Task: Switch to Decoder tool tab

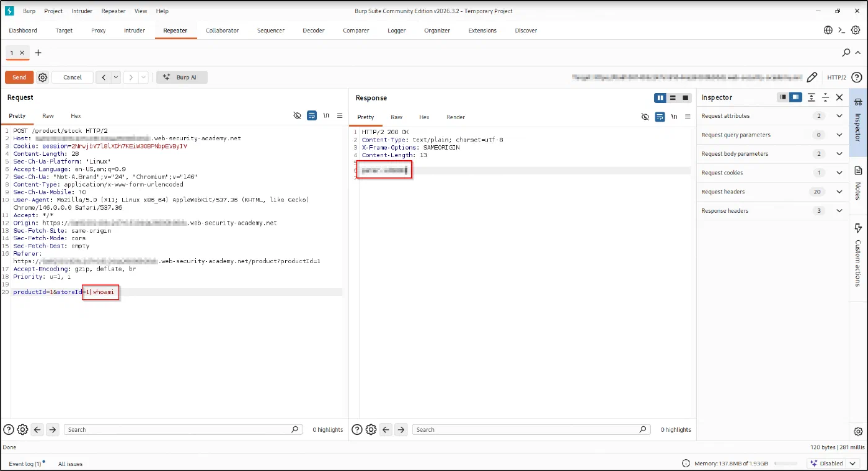Action: (x=314, y=30)
